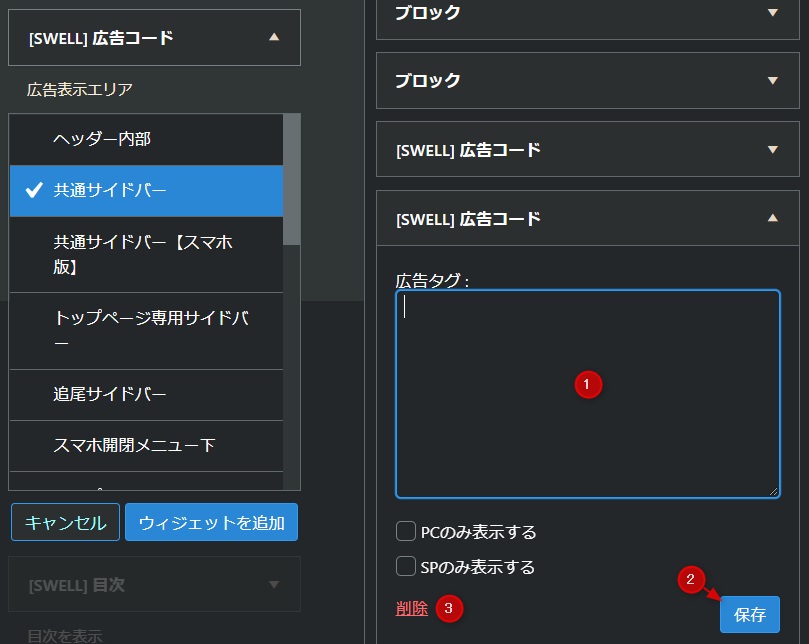Expand the [SWELL] 目次 widget arrow
The image size is (809, 644).
pyautogui.click(x=274, y=584)
